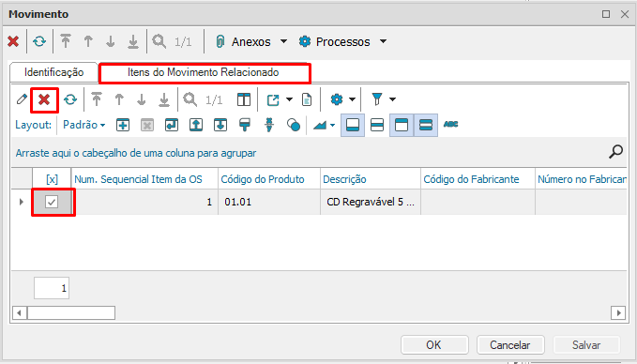The height and width of the screenshot is (364, 637).
Task: Click the pencil edit icon in the items toolbar
Action: click(22, 99)
